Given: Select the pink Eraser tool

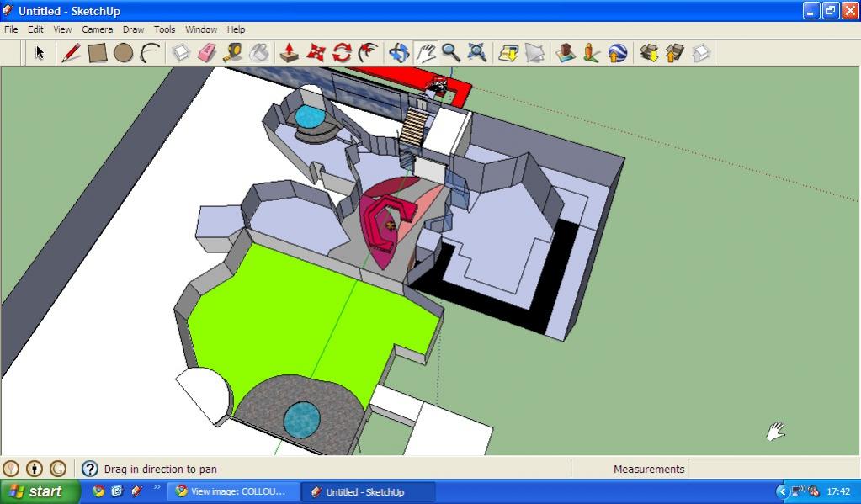Looking at the screenshot, I should 207,53.
